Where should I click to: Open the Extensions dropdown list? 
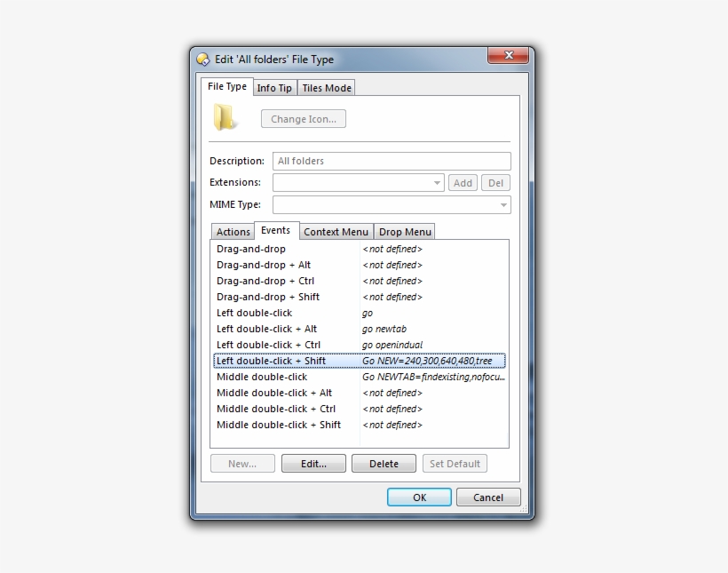click(437, 183)
